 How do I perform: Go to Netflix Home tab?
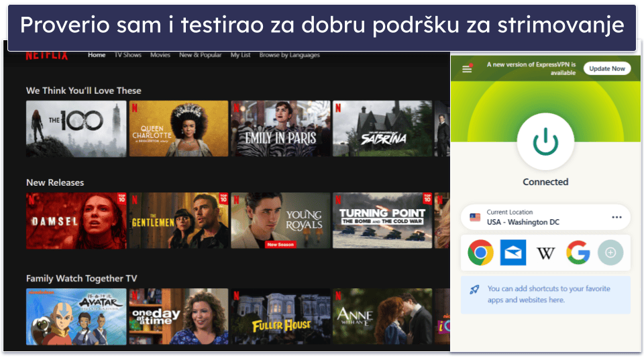(97, 55)
